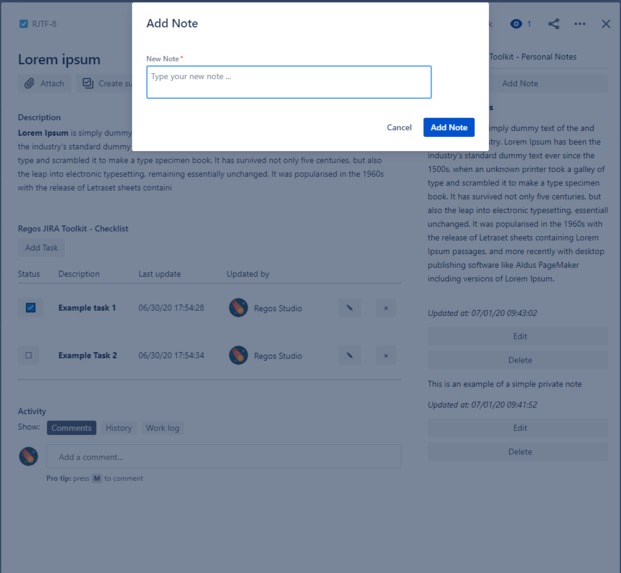Screen dimensions: 621x573
Task: Close the issue view with X
Action: (x=606, y=24)
